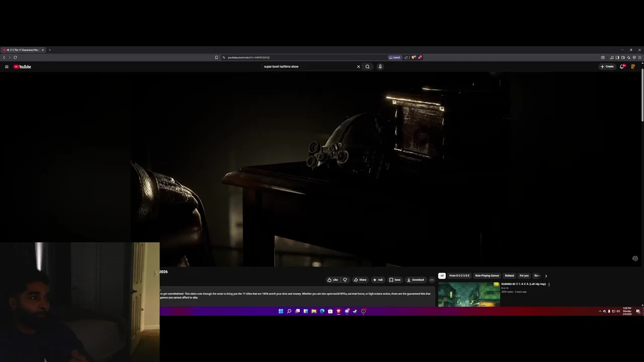
Task: Close the YouTube browser tab
Action: [43, 50]
